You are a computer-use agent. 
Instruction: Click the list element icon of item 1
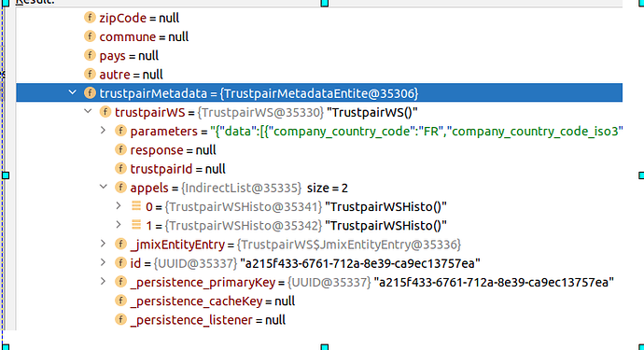coord(136,225)
